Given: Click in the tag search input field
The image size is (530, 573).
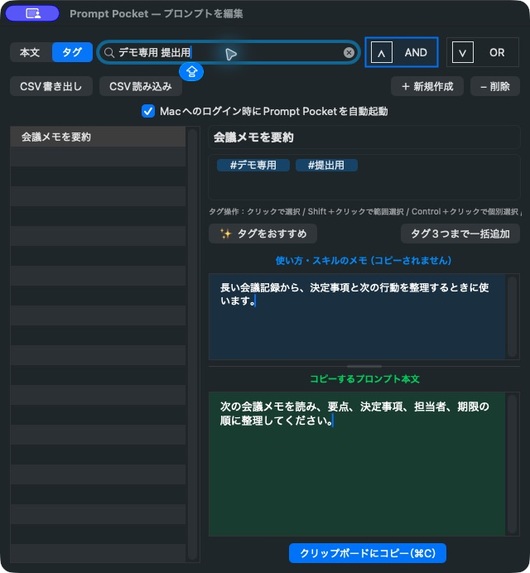Looking at the screenshot, I should point(228,53).
